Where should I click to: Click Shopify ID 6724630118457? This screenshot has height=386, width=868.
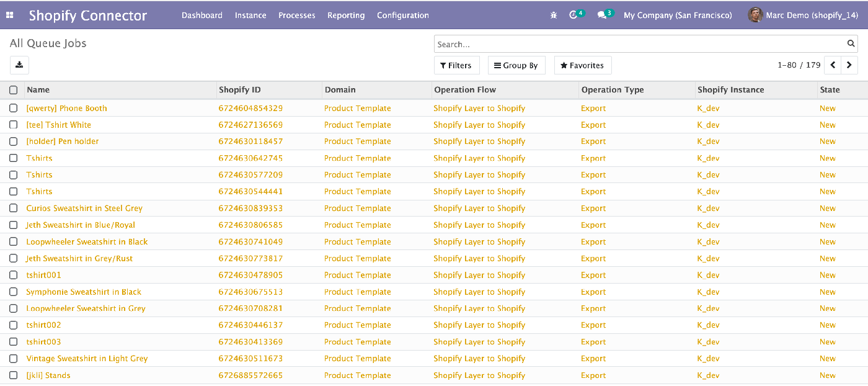point(250,141)
